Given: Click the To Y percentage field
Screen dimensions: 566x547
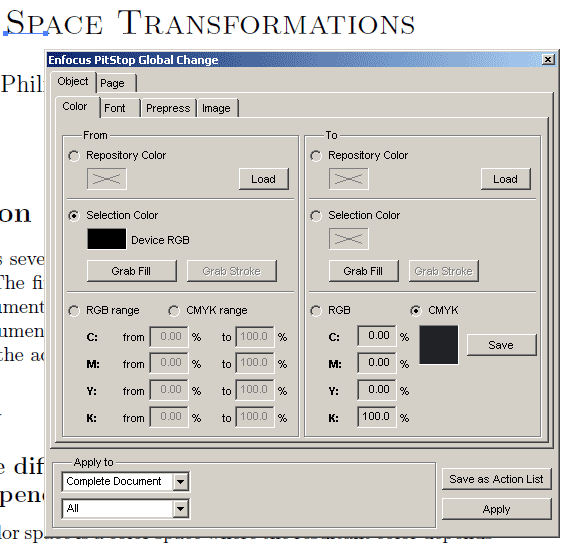Looking at the screenshot, I should pyautogui.click(x=377, y=390).
